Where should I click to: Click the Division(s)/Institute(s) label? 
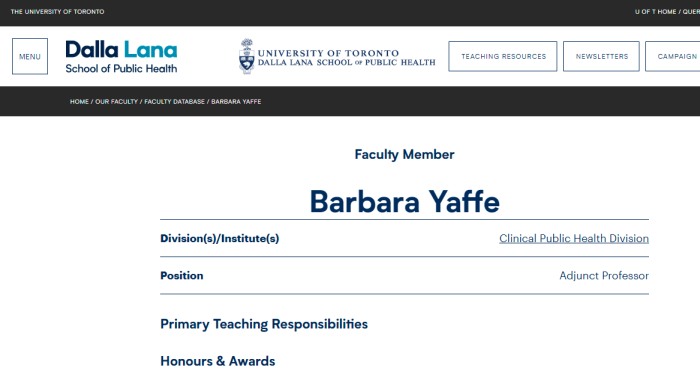(220, 238)
